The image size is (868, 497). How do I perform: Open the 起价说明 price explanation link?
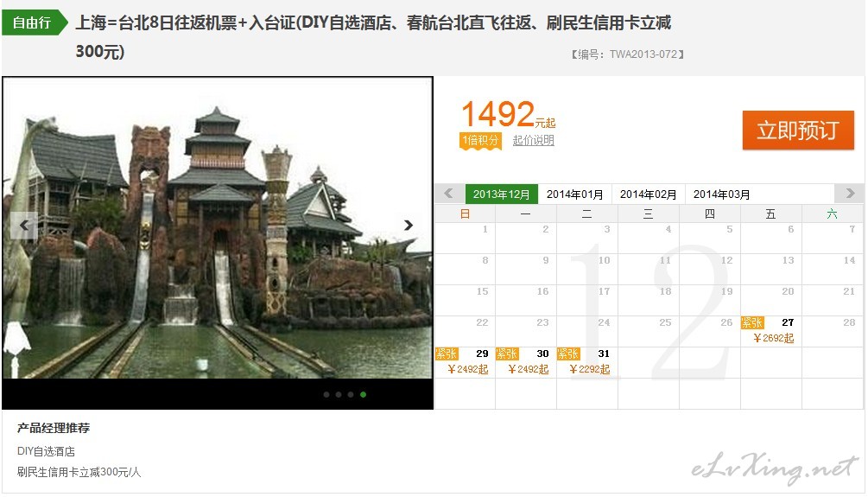(534, 140)
